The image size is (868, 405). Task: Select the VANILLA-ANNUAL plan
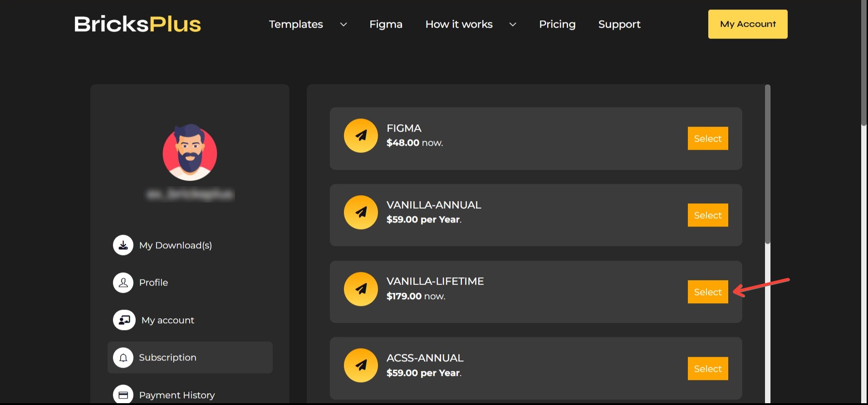pyautogui.click(x=708, y=215)
